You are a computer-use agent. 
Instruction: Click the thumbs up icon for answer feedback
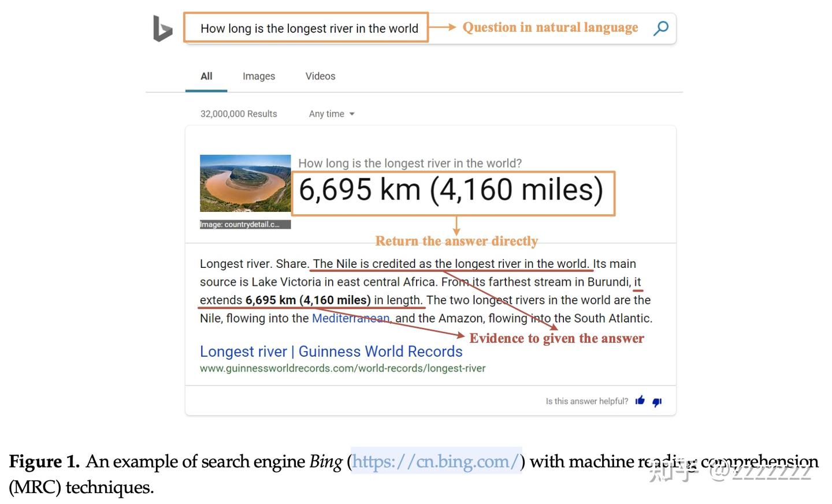[640, 401]
